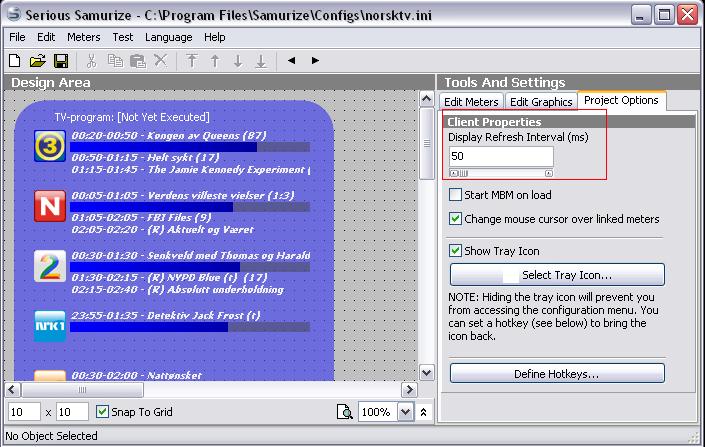Screen dimensions: 705x447
Task: Move meter down one level
Action: (x=238, y=61)
